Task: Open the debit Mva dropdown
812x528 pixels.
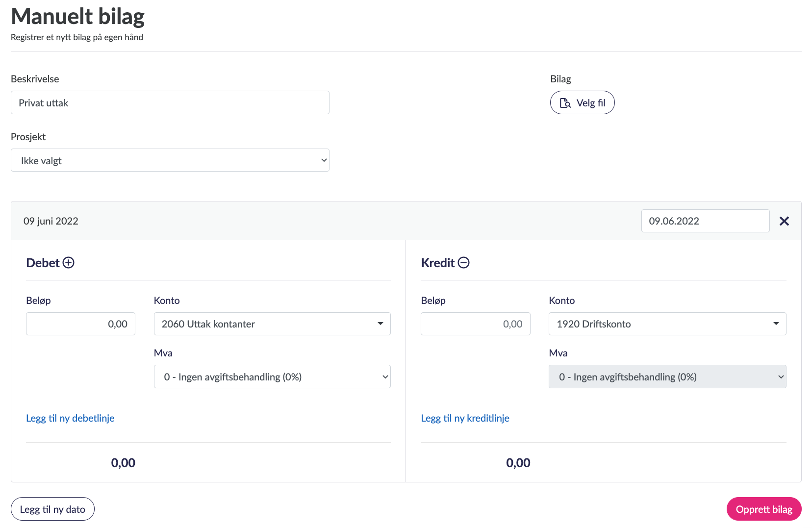Action: [272, 377]
